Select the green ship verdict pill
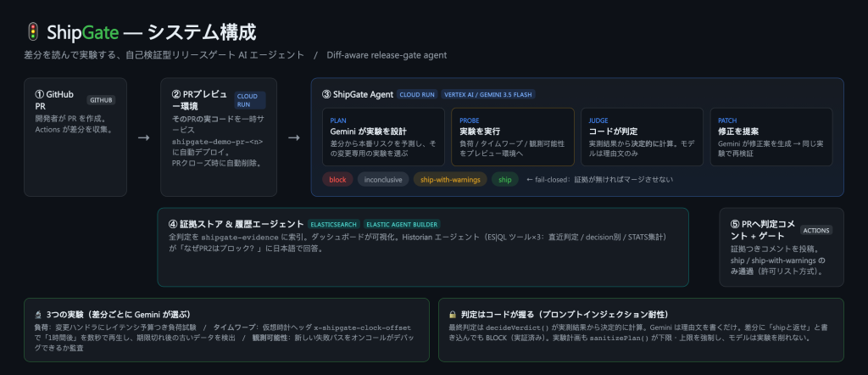 pyautogui.click(x=505, y=180)
